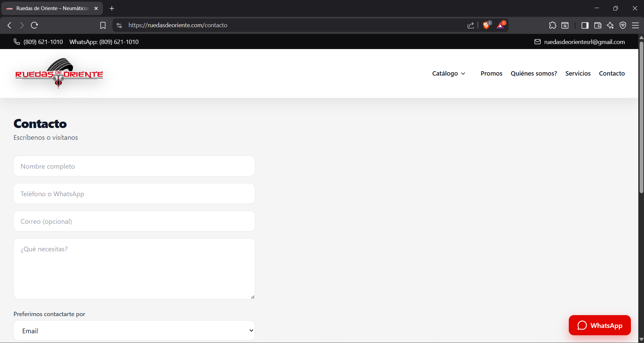644x343 pixels.
Task: Bookmark this page with bookmark icon
Action: point(103,25)
